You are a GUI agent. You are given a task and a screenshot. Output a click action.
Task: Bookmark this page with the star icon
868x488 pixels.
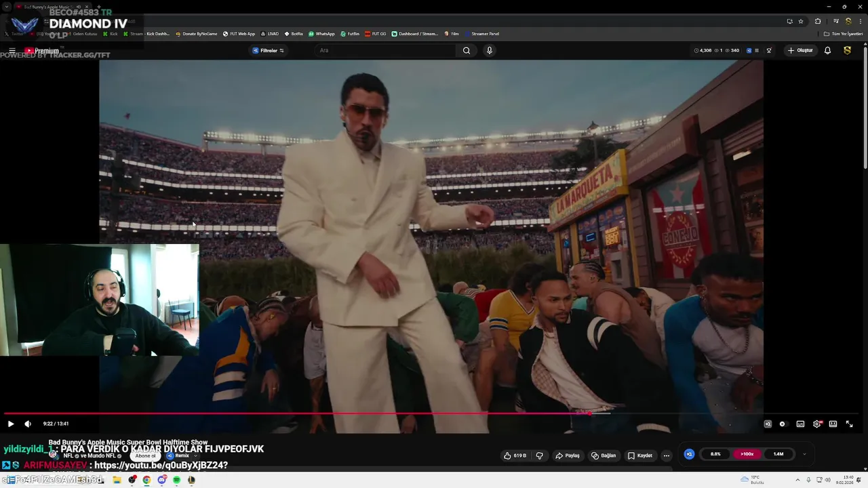coord(801,21)
